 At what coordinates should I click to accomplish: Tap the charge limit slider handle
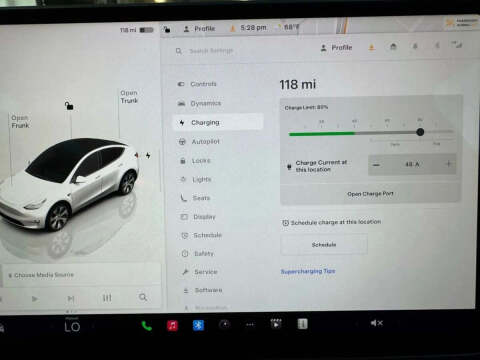click(x=420, y=132)
